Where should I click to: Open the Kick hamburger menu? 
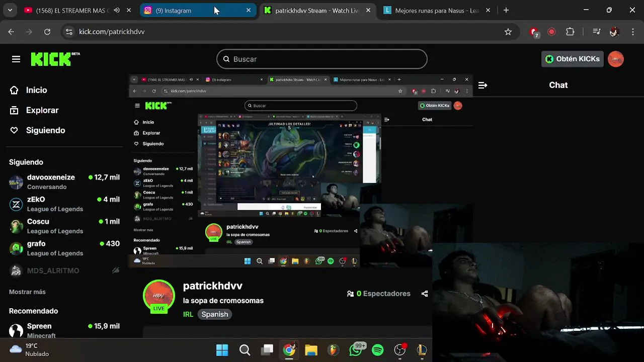tap(16, 59)
